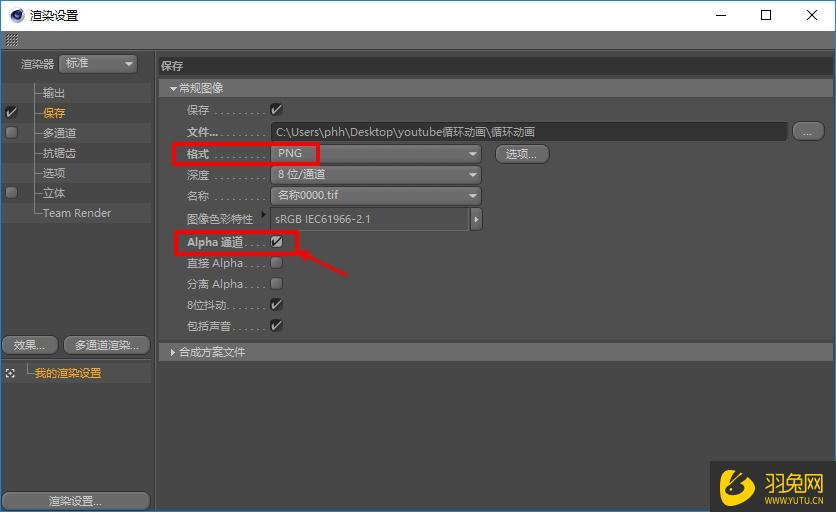Click the 选项... button next to format
The width and height of the screenshot is (836, 512).
pyautogui.click(x=521, y=154)
